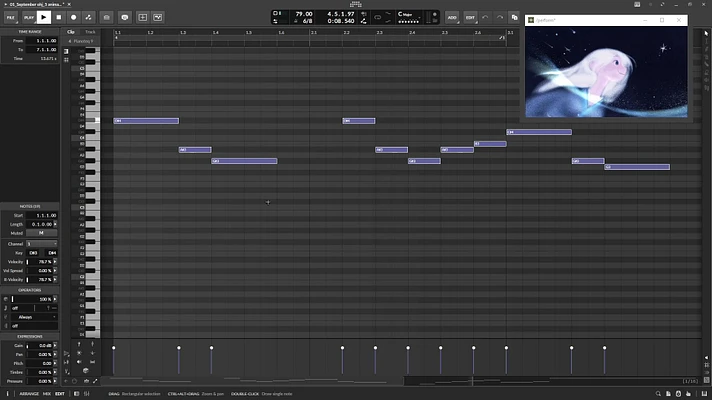Select the C#4 note at bar 3.1
Viewport: 712px width, 400px height.
(x=539, y=132)
